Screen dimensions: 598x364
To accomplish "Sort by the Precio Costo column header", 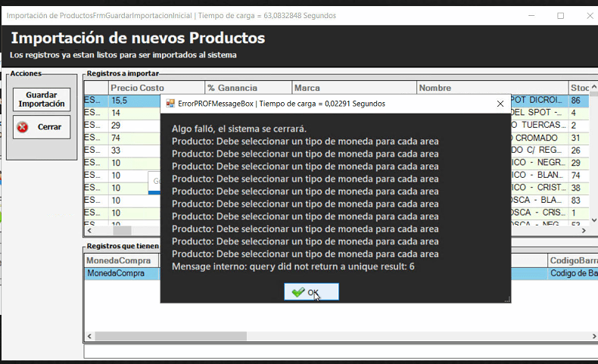I will pyautogui.click(x=156, y=88).
